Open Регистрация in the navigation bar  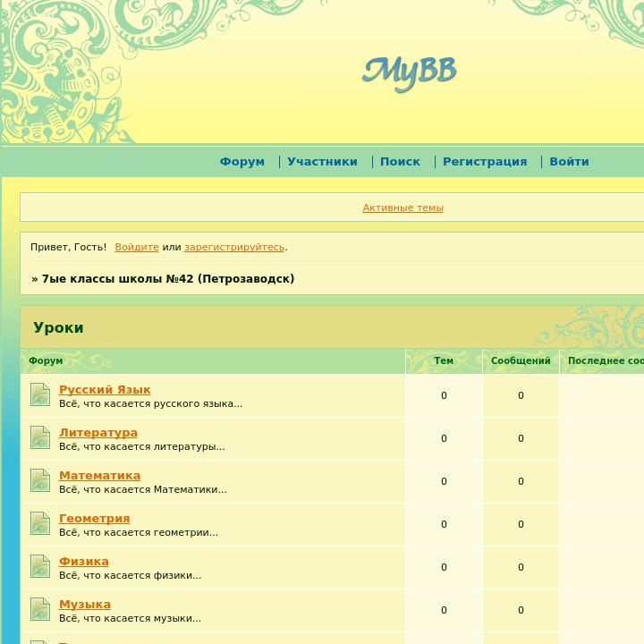485,161
